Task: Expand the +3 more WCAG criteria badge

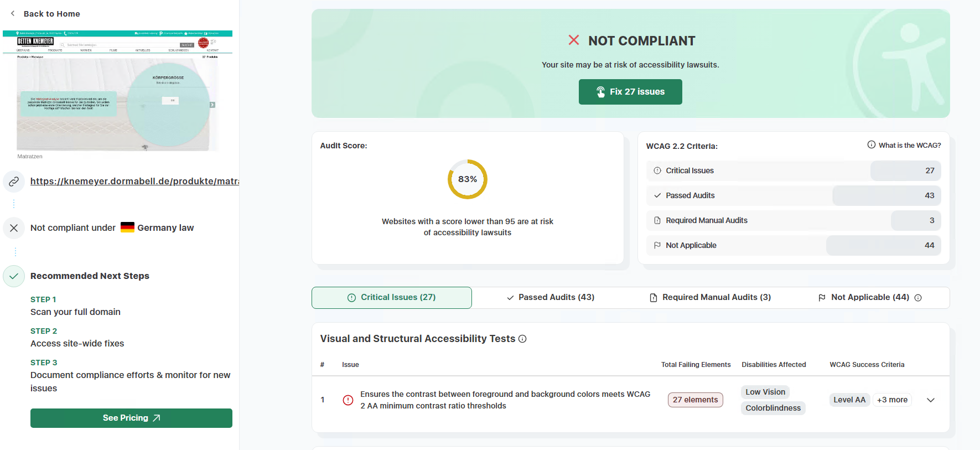Action: point(892,400)
